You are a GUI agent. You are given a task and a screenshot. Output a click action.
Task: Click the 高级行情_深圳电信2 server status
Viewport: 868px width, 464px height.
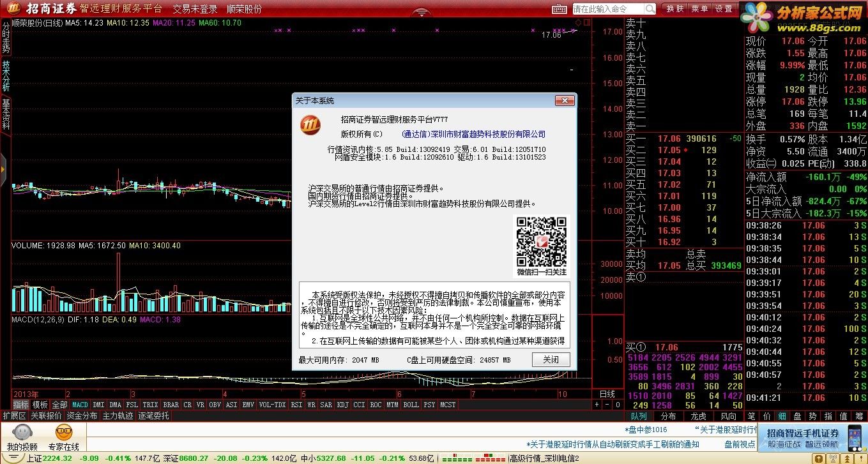pyautogui.click(x=544, y=458)
